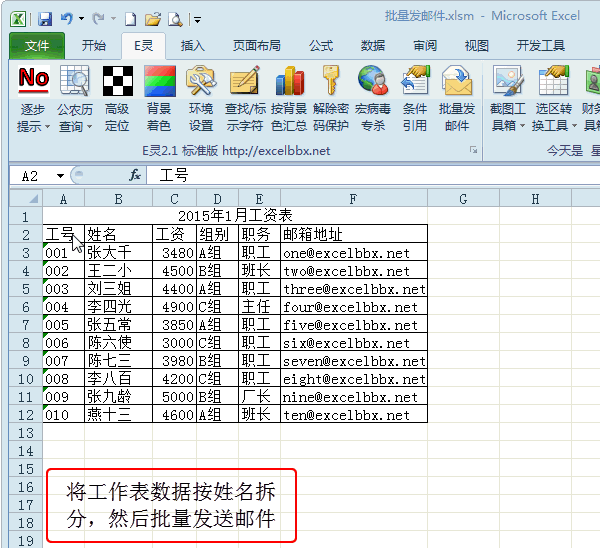
Task: Select column F header
Action: coord(354,199)
